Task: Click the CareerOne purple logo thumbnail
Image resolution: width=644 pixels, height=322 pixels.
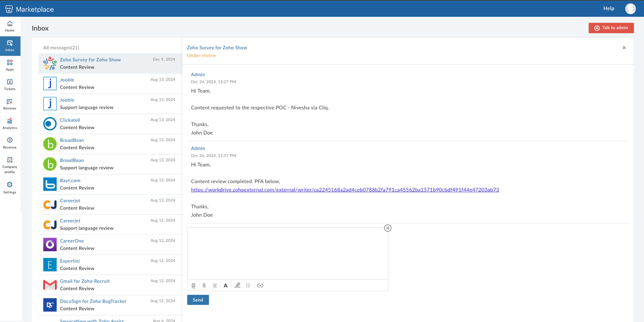Action: pos(50,245)
